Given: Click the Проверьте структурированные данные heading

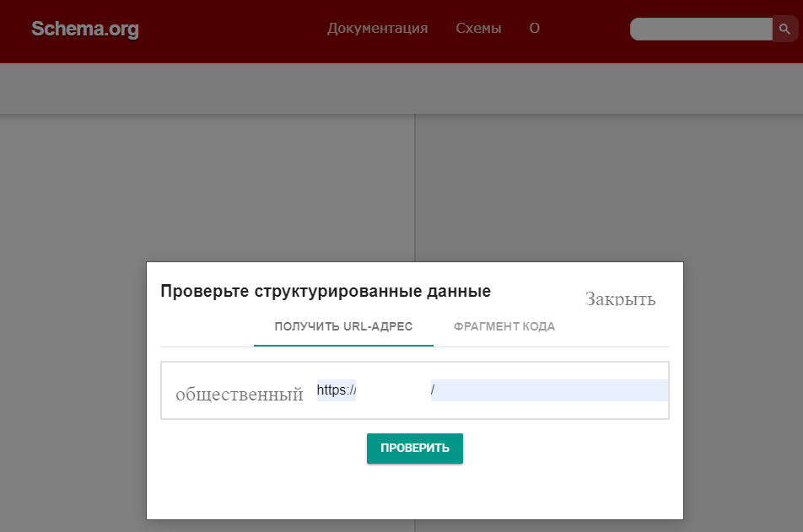Looking at the screenshot, I should (x=326, y=292).
